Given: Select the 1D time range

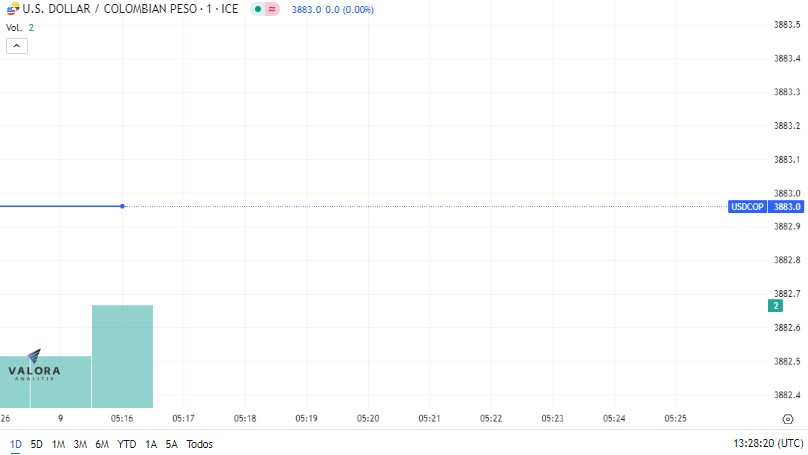Looking at the screenshot, I should [15, 444].
